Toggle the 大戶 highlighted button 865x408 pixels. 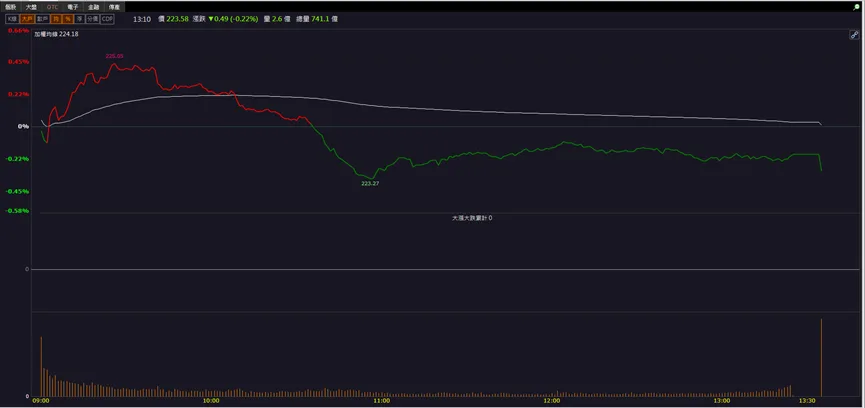[27, 19]
